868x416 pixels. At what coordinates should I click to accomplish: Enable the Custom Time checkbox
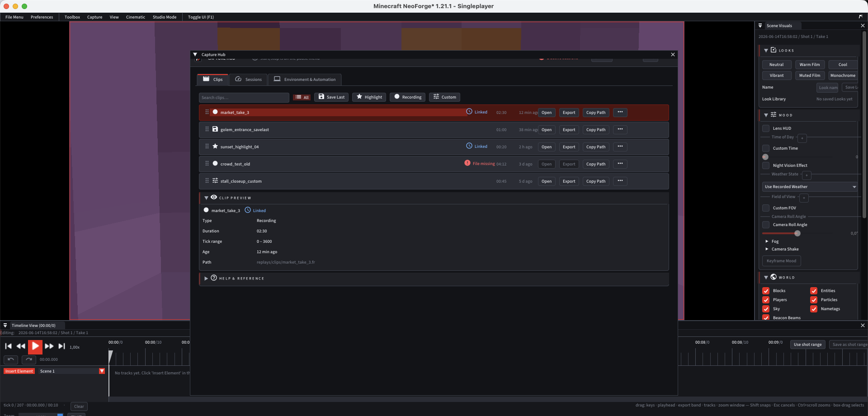click(766, 148)
